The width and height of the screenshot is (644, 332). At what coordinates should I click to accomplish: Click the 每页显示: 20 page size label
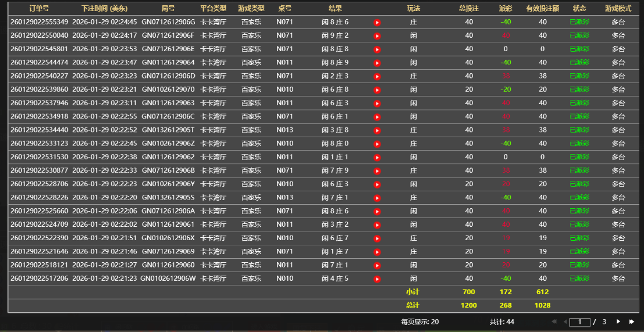click(x=419, y=322)
